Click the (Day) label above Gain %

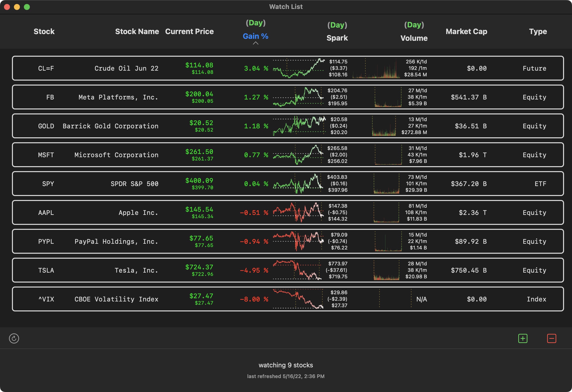[x=256, y=23]
